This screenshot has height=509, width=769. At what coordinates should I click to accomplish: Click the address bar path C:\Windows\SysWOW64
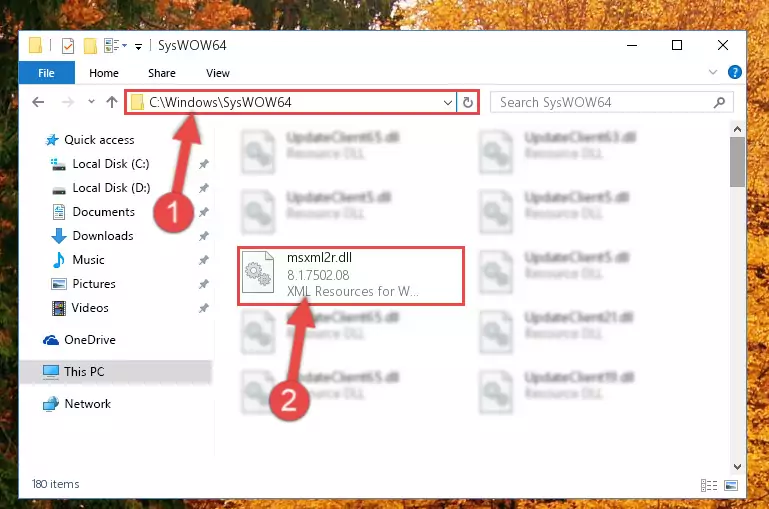[220, 102]
